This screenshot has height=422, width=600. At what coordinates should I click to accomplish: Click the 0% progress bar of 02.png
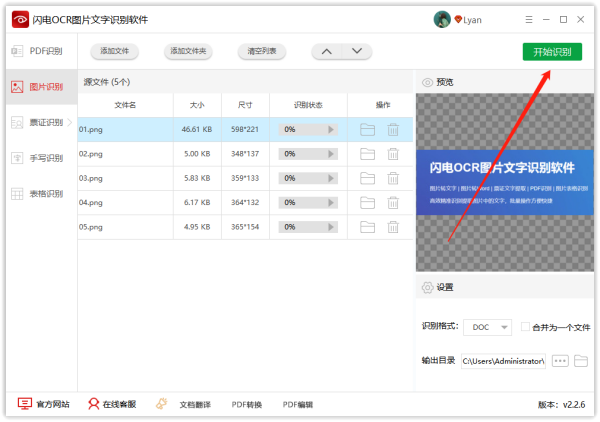308,154
